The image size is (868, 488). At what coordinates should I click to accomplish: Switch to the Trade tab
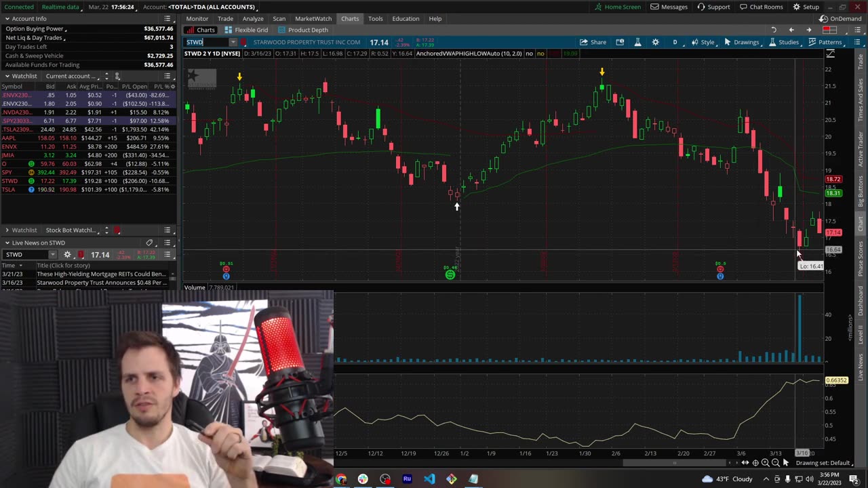tap(225, 18)
